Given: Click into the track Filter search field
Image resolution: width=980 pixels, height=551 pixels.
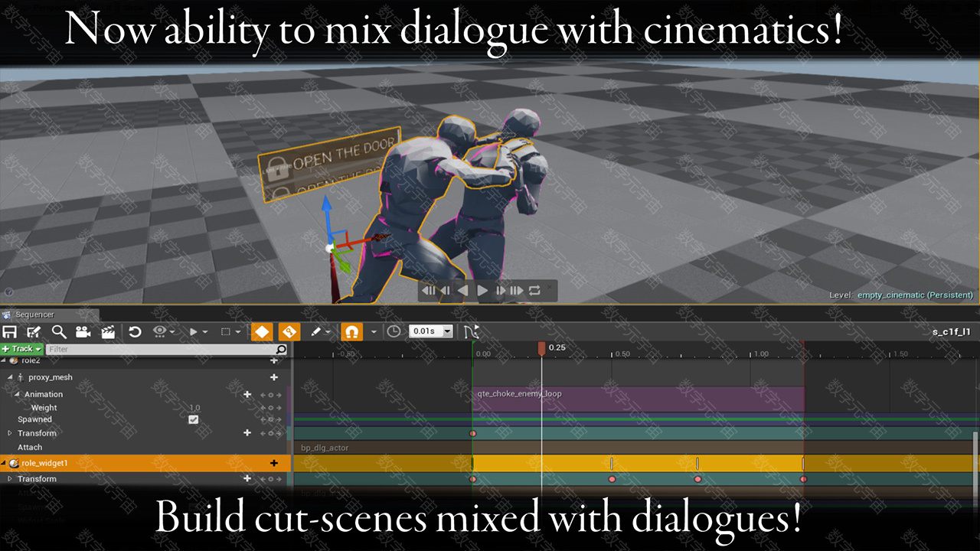Looking at the screenshot, I should (x=161, y=349).
